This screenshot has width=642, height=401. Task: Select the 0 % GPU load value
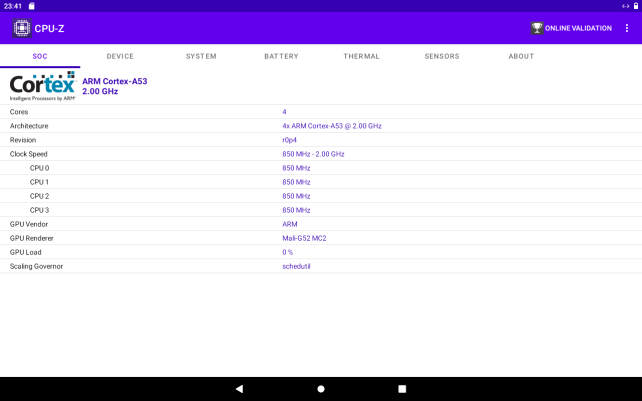[287, 252]
